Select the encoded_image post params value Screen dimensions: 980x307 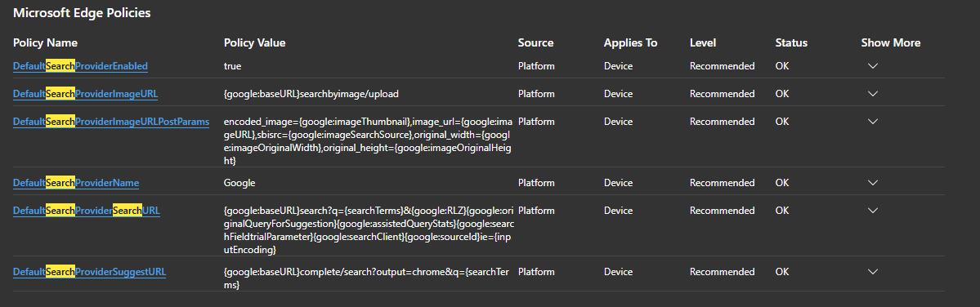click(x=368, y=141)
